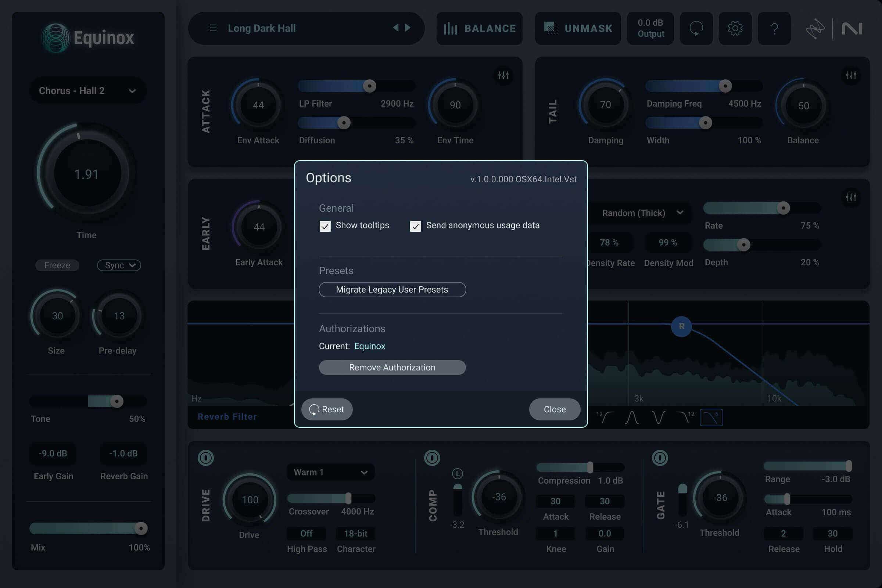This screenshot has width=882, height=588.
Task: Click the iZotope logo icon
Action: (x=815, y=29)
